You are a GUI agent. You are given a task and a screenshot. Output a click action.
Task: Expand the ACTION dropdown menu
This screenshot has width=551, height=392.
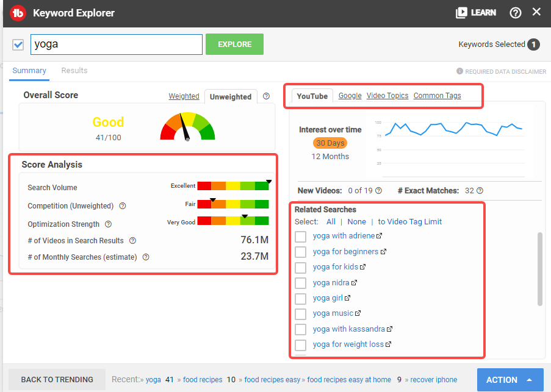pyautogui.click(x=510, y=380)
